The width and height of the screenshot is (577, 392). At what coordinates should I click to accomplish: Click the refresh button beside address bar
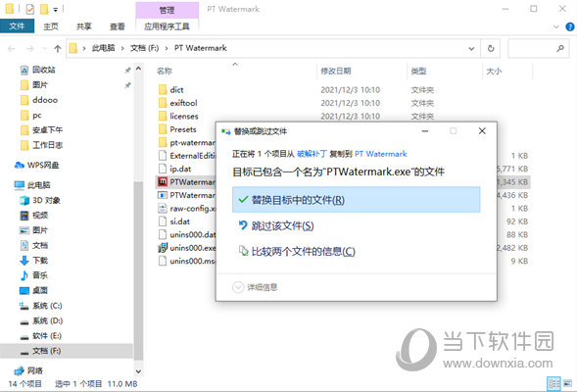491,48
